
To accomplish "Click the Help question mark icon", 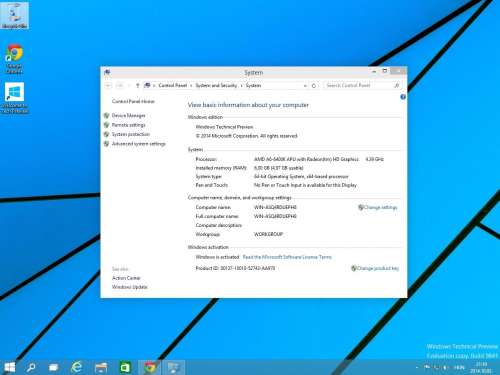I will point(403,97).
